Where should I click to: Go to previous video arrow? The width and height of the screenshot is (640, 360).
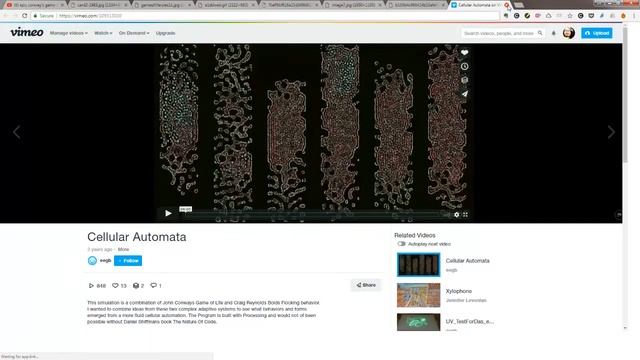click(16, 132)
